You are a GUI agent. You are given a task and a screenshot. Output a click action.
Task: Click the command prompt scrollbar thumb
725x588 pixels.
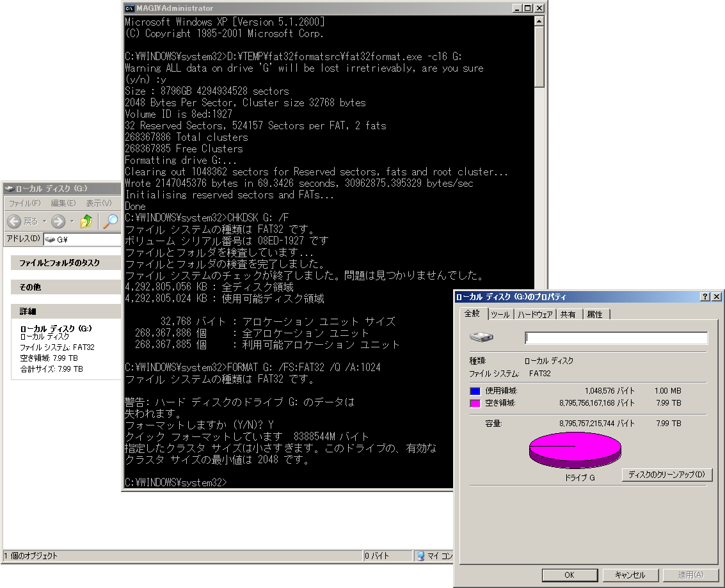pyautogui.click(x=539, y=56)
